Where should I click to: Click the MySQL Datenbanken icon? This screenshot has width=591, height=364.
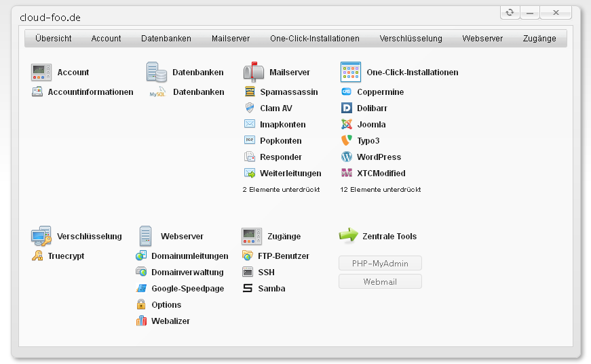point(157,92)
